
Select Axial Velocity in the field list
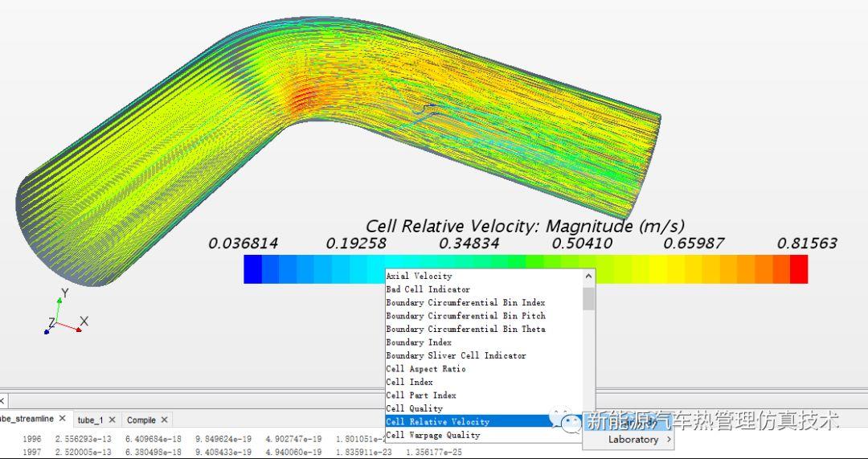484,276
